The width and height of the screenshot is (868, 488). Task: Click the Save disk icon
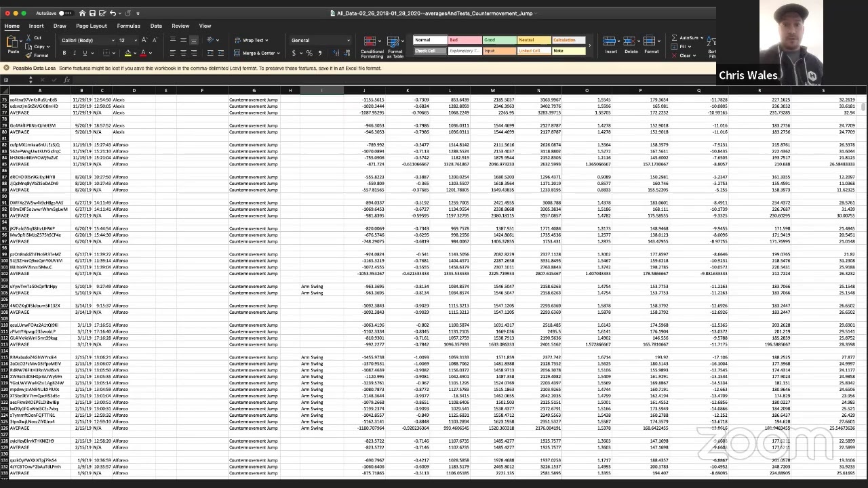[92, 13]
